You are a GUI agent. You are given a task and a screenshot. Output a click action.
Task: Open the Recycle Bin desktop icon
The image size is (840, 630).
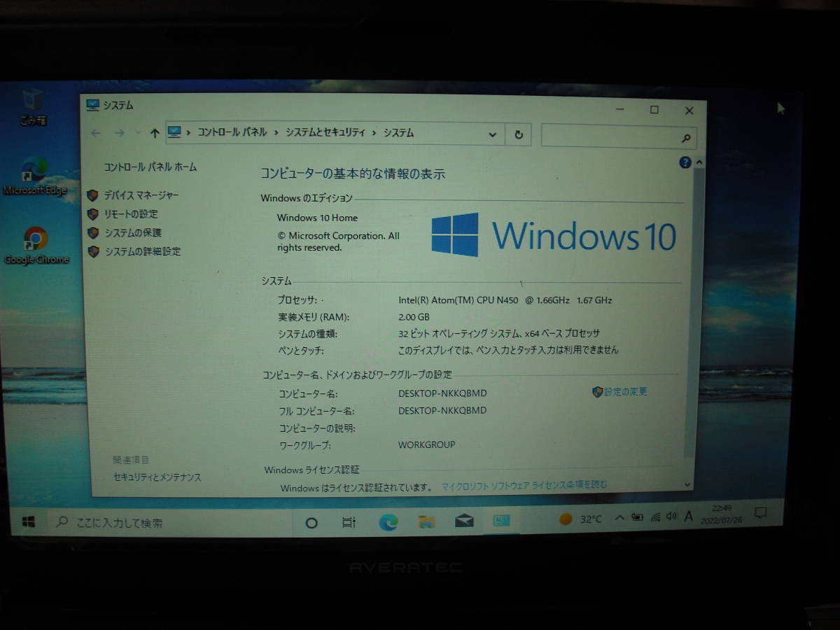click(x=33, y=106)
